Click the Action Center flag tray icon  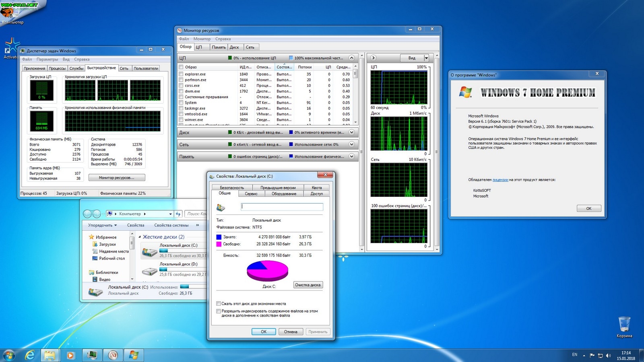tap(592, 356)
